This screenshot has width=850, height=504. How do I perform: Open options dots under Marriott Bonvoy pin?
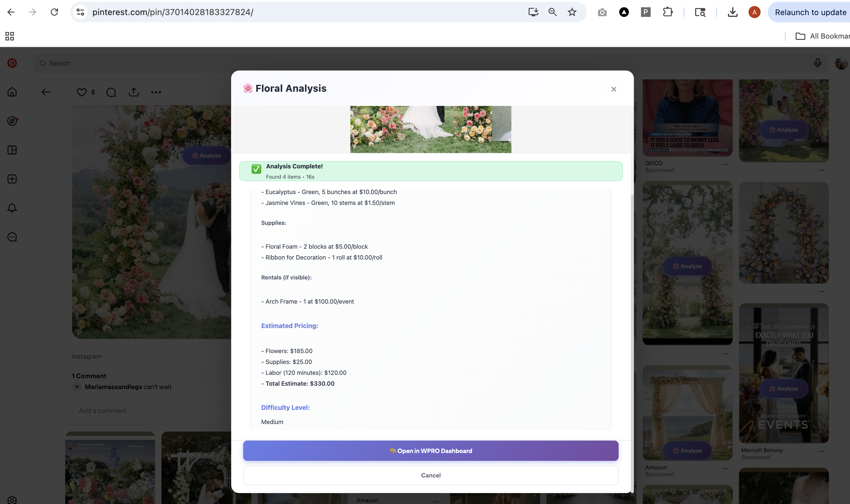tap(821, 451)
